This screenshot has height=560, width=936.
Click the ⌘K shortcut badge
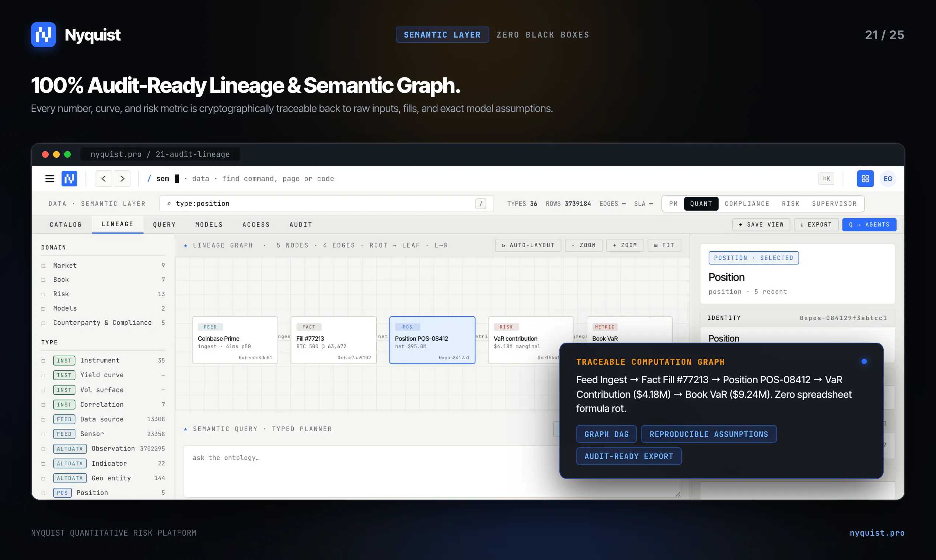[x=826, y=178]
